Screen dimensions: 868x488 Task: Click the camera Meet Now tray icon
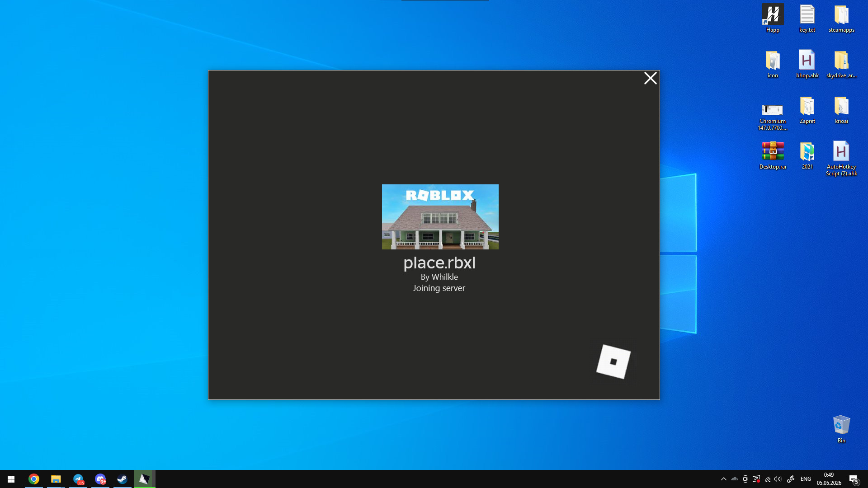pos(745,479)
